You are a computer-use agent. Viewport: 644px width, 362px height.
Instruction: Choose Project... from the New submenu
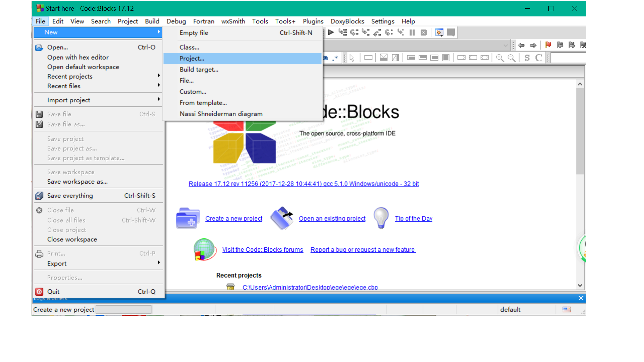tap(192, 58)
